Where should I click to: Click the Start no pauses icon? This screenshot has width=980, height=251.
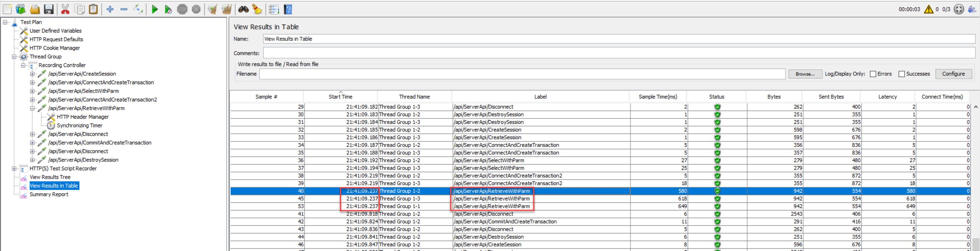[168, 9]
